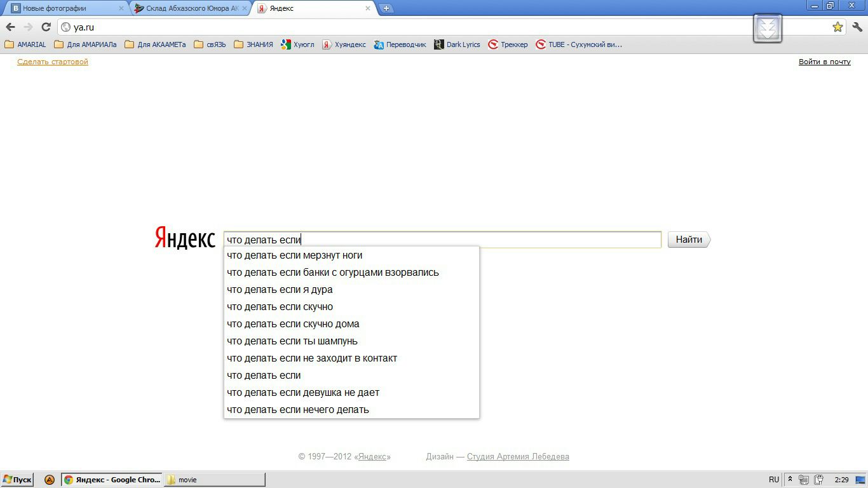The image size is (868, 488).
Task: Activate the Яндекс - Google Chrome taskbar button
Action: coord(112,480)
